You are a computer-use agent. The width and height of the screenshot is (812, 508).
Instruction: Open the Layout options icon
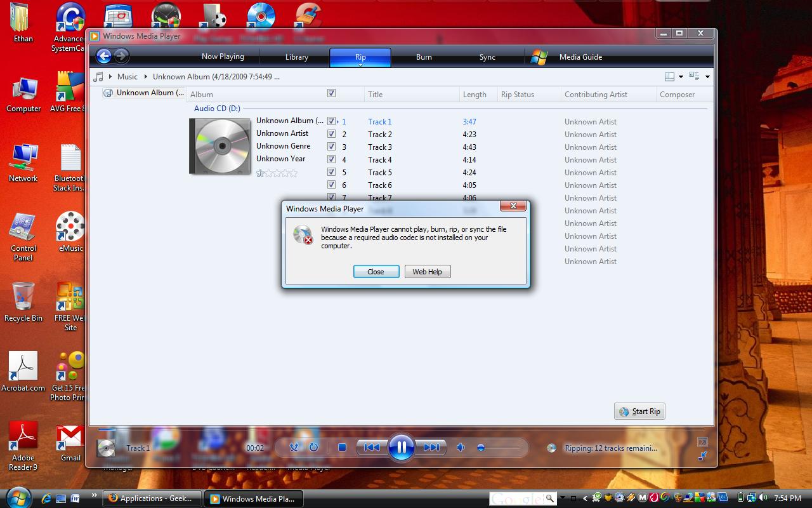click(x=669, y=77)
